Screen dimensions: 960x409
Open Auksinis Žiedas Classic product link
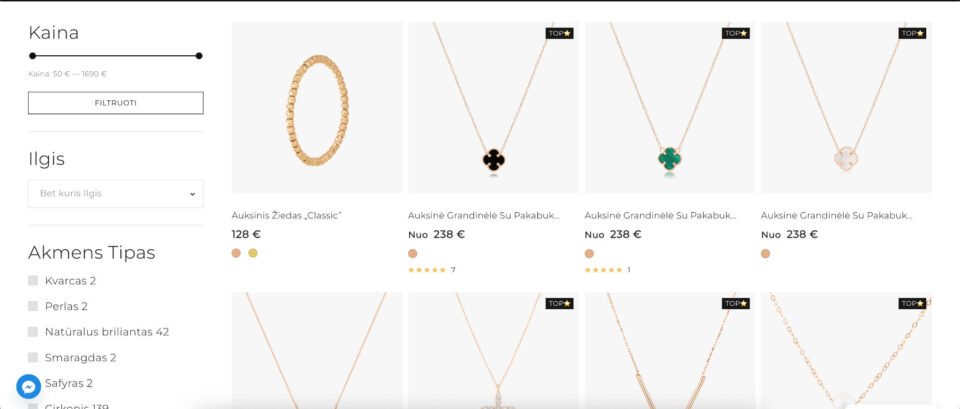click(287, 216)
